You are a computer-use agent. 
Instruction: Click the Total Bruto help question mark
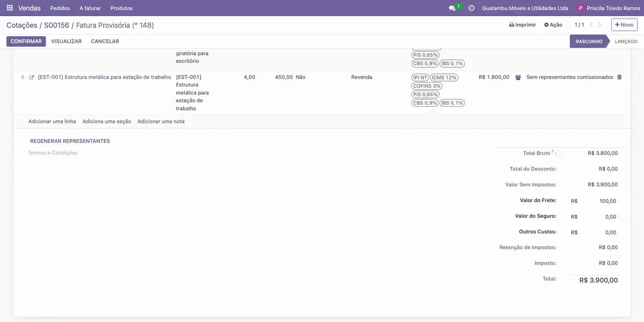pyautogui.click(x=552, y=151)
